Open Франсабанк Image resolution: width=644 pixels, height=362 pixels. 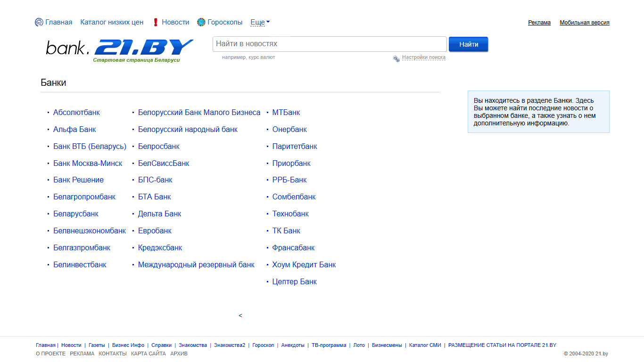coord(293,248)
